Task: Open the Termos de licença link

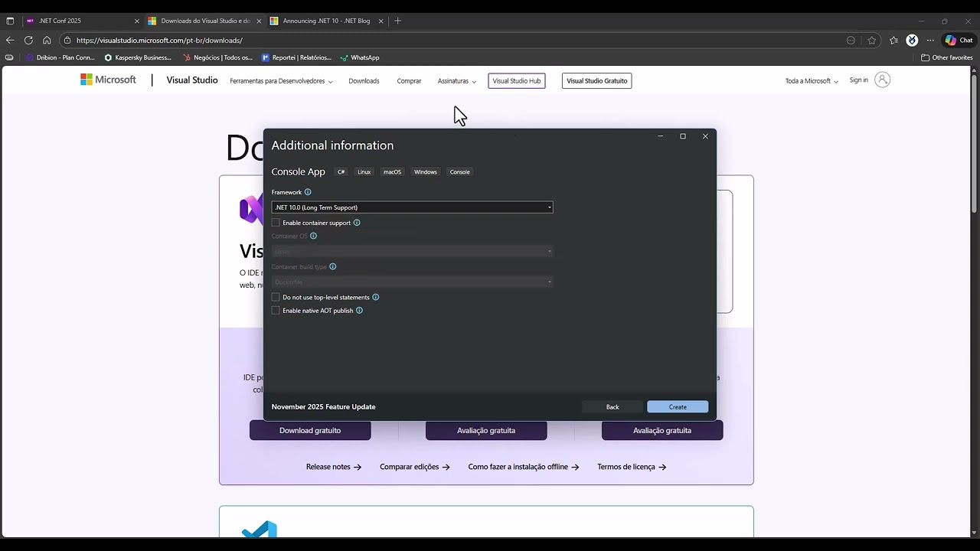Action: pyautogui.click(x=632, y=467)
